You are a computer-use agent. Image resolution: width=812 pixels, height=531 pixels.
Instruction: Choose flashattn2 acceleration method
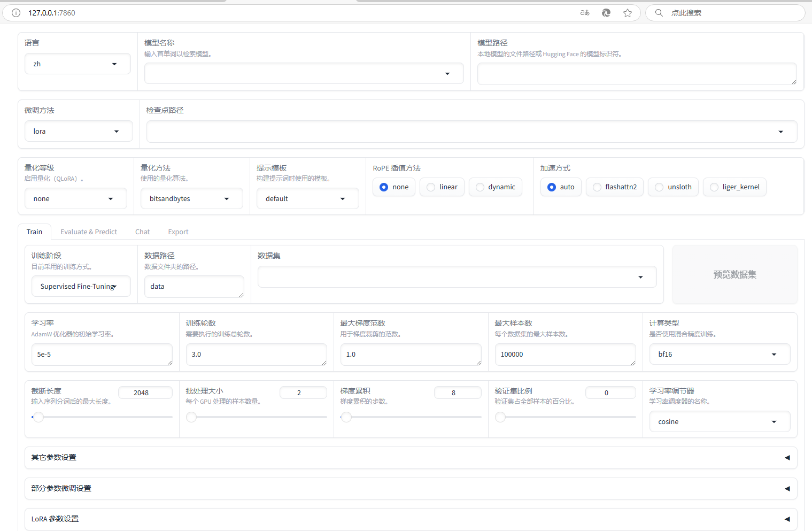597,187
